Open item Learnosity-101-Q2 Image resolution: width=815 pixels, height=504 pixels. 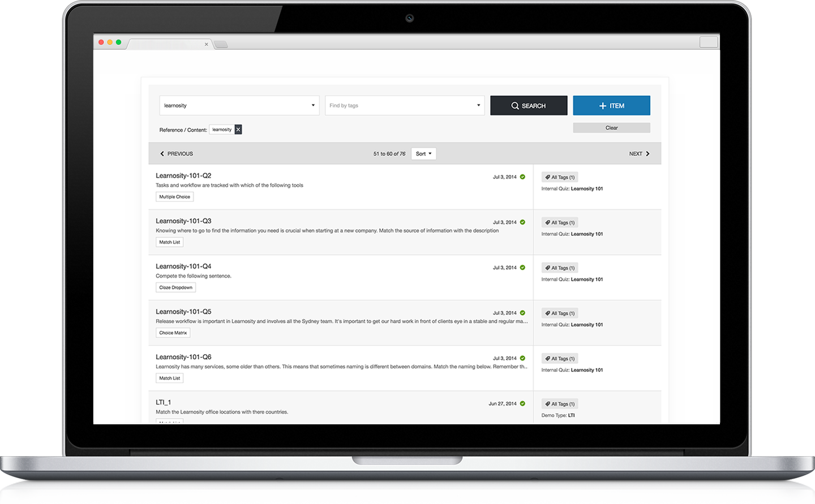[183, 176]
